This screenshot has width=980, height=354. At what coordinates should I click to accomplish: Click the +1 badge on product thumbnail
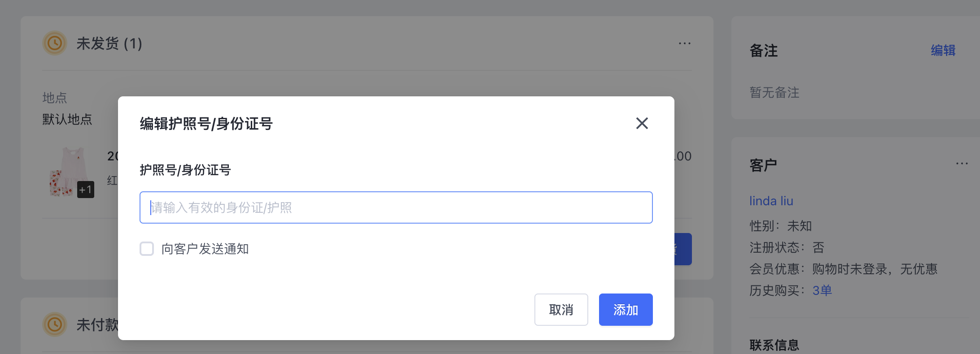86,190
